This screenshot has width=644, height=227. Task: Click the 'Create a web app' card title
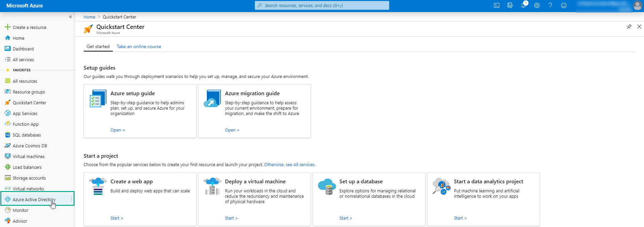tap(132, 181)
